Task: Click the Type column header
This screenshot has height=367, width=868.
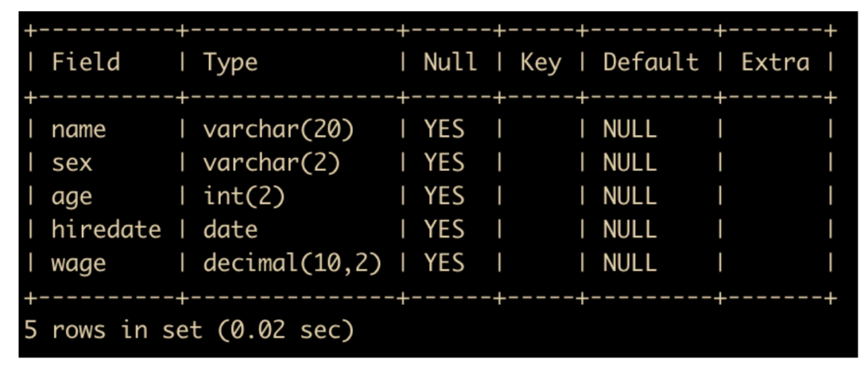Action: click(x=231, y=63)
